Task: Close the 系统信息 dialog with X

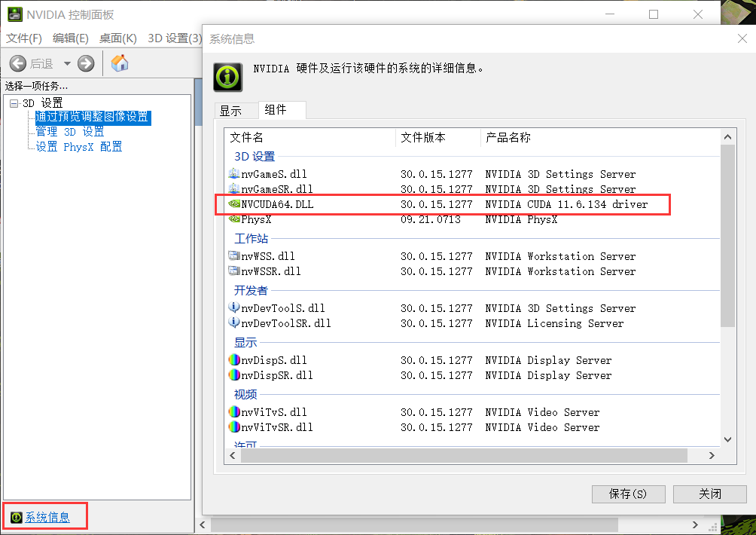Action: (x=742, y=38)
